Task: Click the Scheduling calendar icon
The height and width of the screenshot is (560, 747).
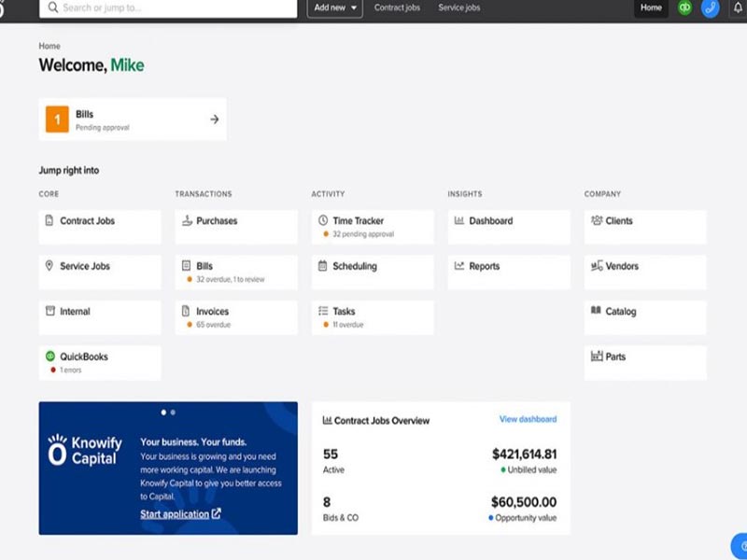Action: [322, 266]
